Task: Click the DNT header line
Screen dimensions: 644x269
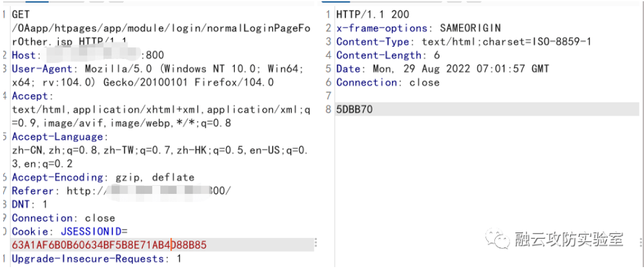Action: click(x=30, y=204)
